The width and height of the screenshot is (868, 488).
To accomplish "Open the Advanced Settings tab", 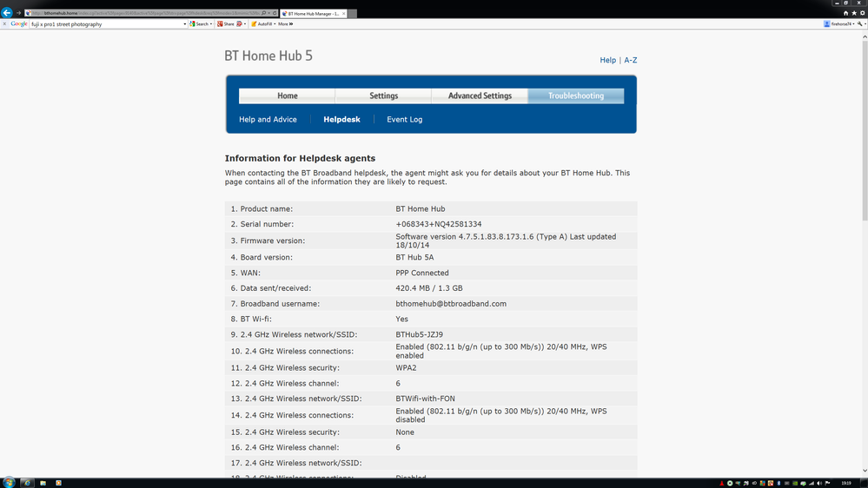I will 480,96.
